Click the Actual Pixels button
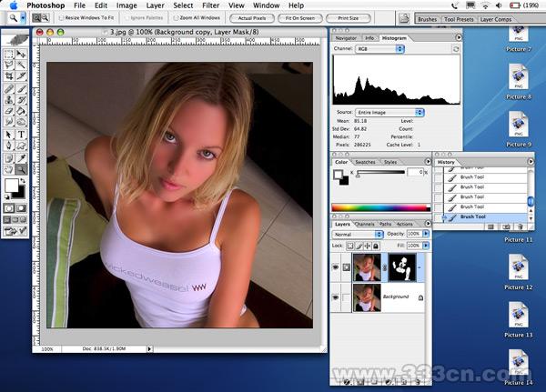This screenshot has width=546, height=392. point(253,17)
